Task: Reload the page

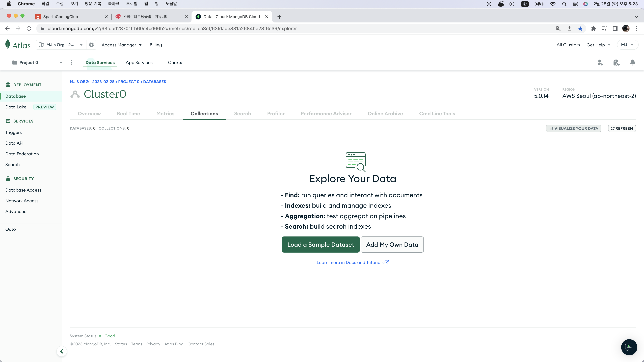Action: [29, 28]
